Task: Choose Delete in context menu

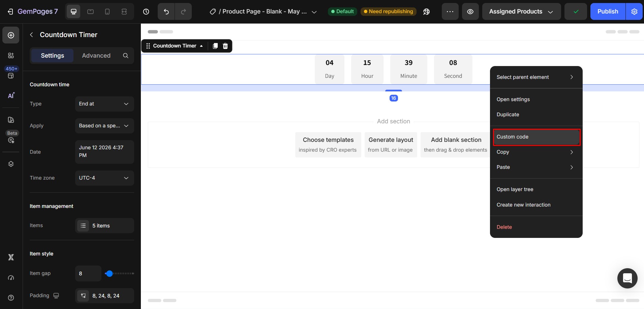Action: click(536, 227)
